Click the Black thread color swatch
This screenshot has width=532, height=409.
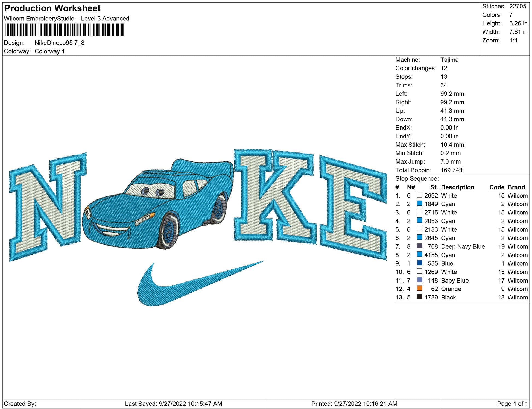point(419,297)
